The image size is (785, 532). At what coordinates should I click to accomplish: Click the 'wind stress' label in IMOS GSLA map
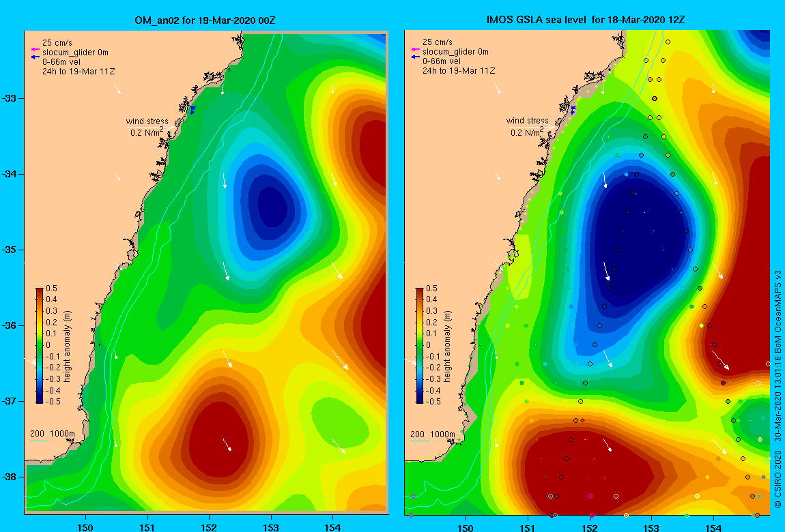click(528, 121)
